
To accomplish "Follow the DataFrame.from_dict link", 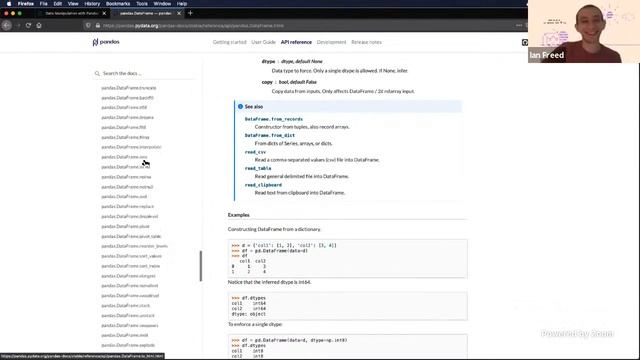I will 269,136.
